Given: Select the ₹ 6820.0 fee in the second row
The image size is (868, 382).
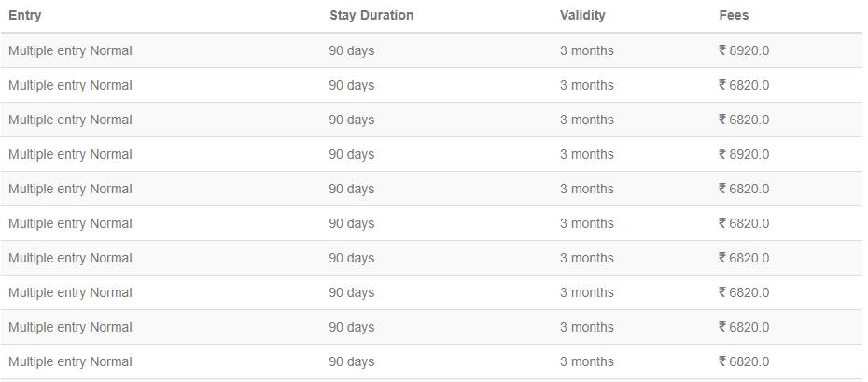Looking at the screenshot, I should (744, 85).
